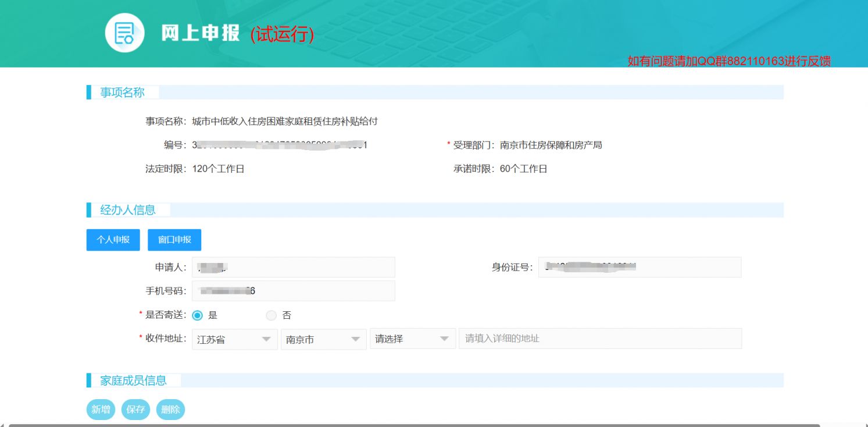Click the horizontal scrollbar at the bottom

[414, 425]
